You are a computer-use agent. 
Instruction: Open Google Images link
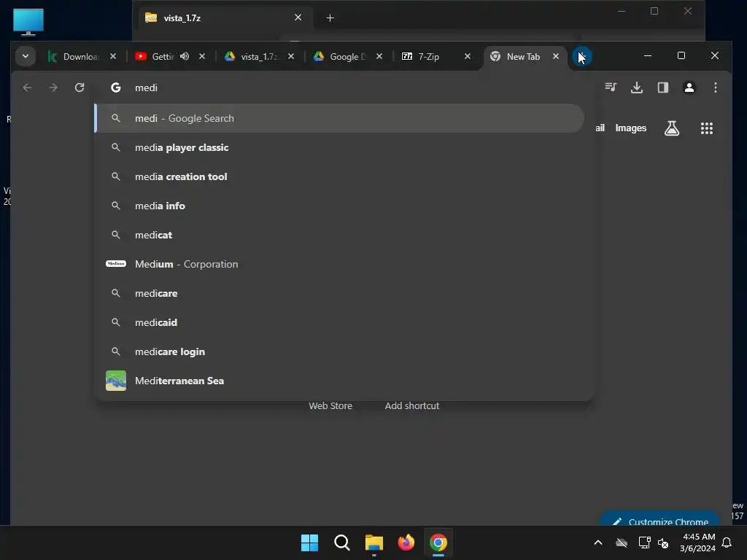[x=631, y=128]
